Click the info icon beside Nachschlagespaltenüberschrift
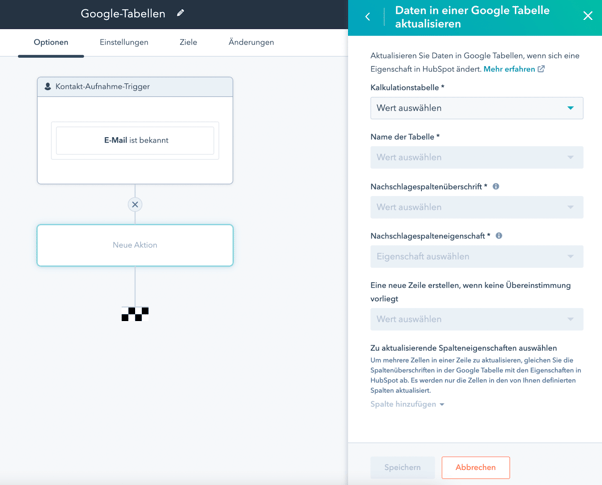Screen dimensions: 602x485 pos(496,187)
